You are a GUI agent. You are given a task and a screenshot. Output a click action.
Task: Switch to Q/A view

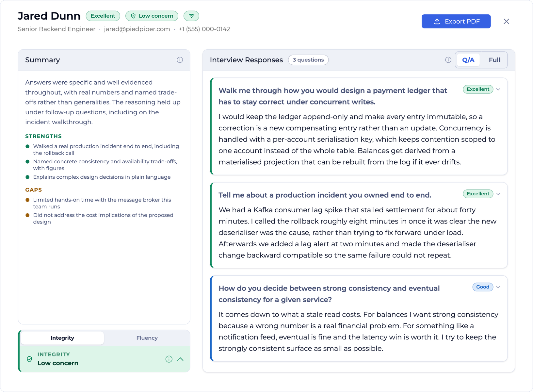[x=468, y=60]
